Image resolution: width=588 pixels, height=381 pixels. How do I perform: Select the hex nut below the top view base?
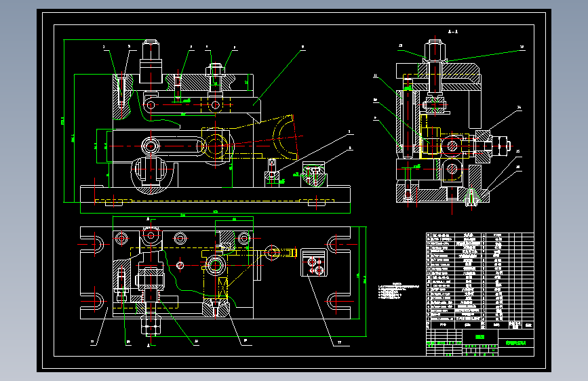pyautogui.click(x=151, y=325)
